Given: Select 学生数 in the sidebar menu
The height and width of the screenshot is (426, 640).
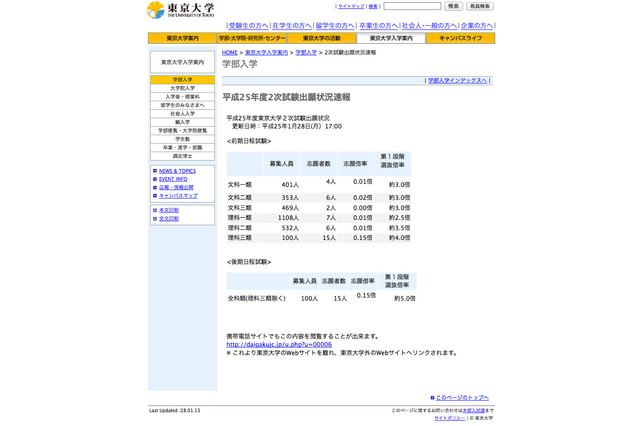Looking at the screenshot, I should [x=182, y=139].
